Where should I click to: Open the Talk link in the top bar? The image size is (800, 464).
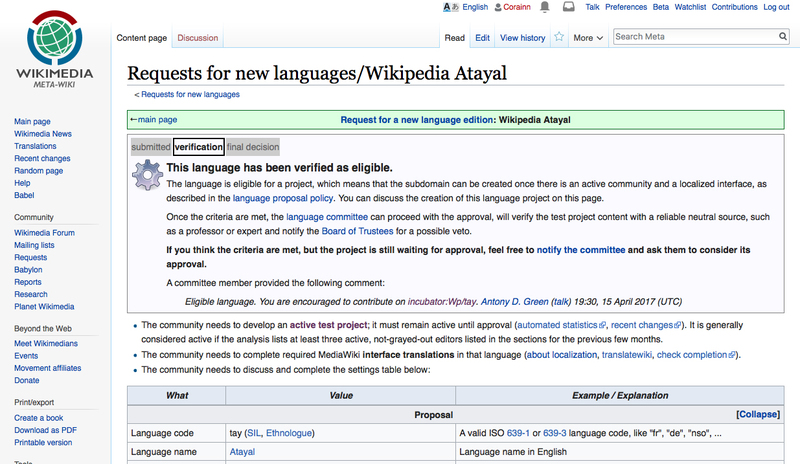(x=592, y=7)
